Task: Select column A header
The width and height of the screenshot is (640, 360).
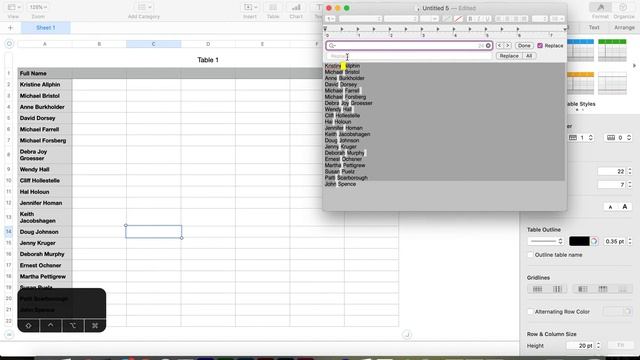Action: tap(45, 44)
